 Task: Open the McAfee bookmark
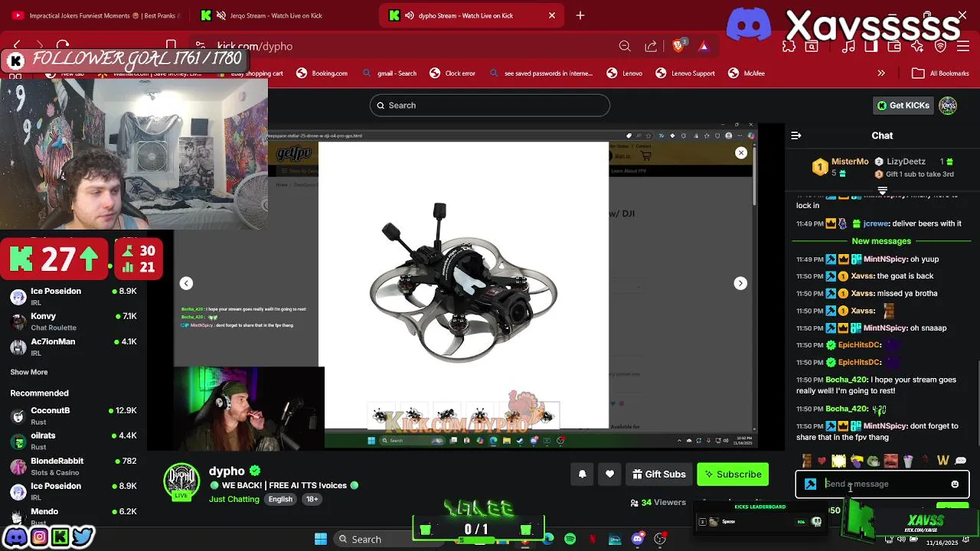tap(746, 73)
